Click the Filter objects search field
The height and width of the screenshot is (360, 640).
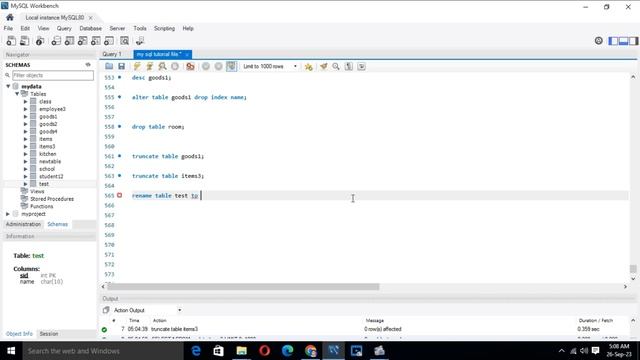[x=53, y=75]
